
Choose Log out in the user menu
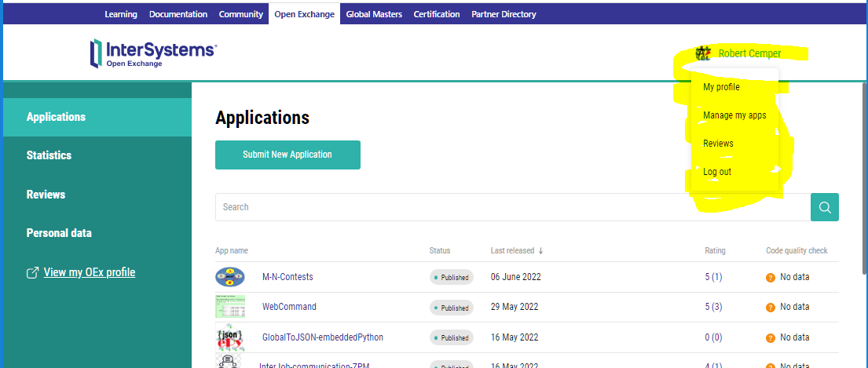point(717,172)
